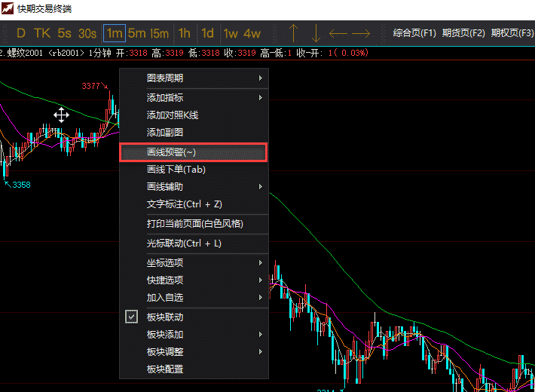Click the 3377 high price label
This screenshot has height=392, width=535.
coord(90,87)
